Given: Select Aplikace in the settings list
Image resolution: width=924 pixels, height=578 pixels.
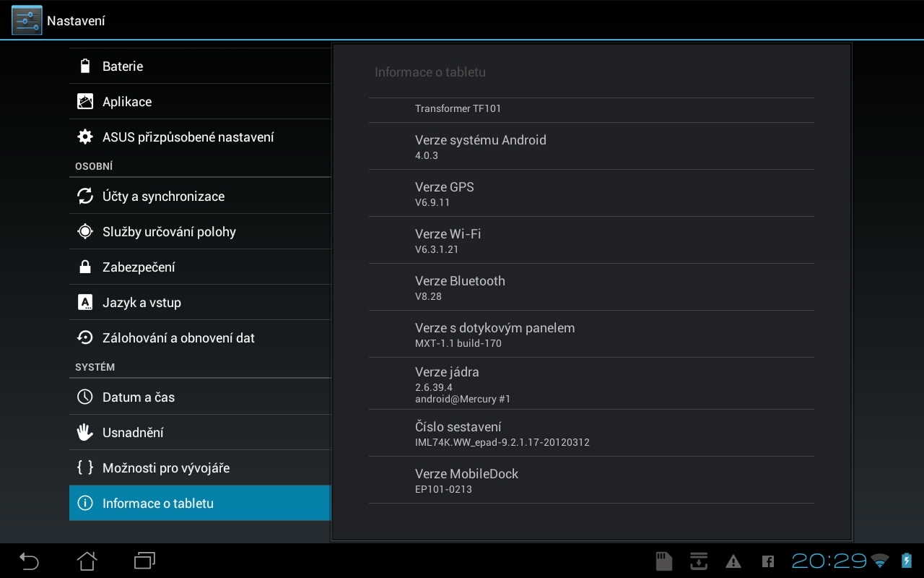Looking at the screenshot, I should point(200,102).
